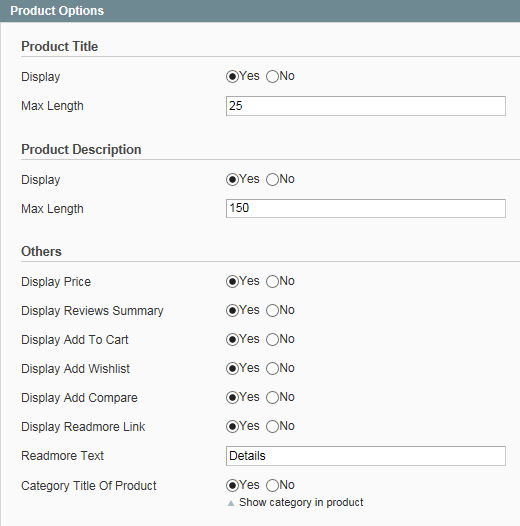Set Display Reviews Summary to No
The width and height of the screenshot is (520, 526).
pyautogui.click(x=272, y=310)
